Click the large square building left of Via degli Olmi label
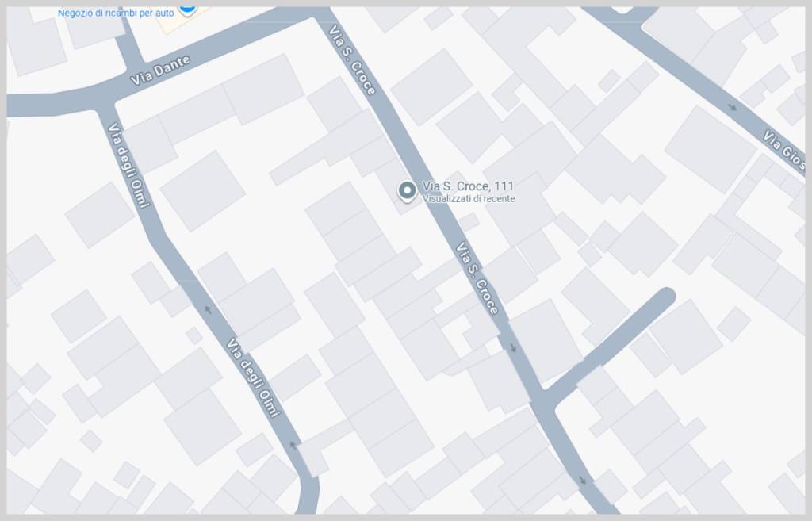The width and height of the screenshot is (812, 521). [x=99, y=215]
